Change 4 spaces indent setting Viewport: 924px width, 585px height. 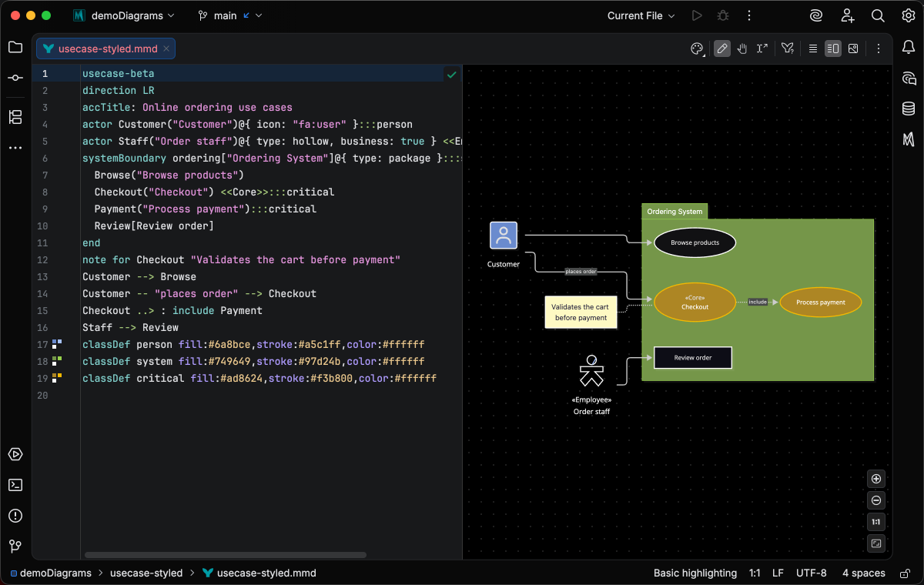click(x=864, y=573)
